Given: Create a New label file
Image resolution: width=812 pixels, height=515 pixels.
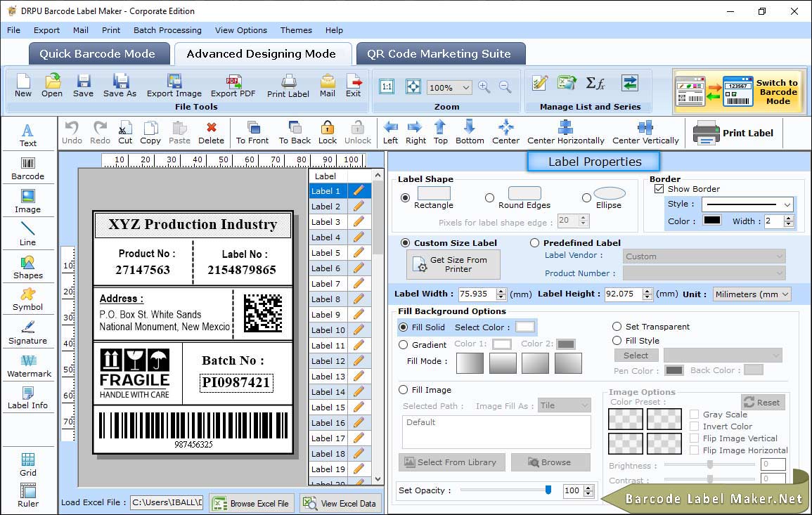Looking at the screenshot, I should click(22, 86).
